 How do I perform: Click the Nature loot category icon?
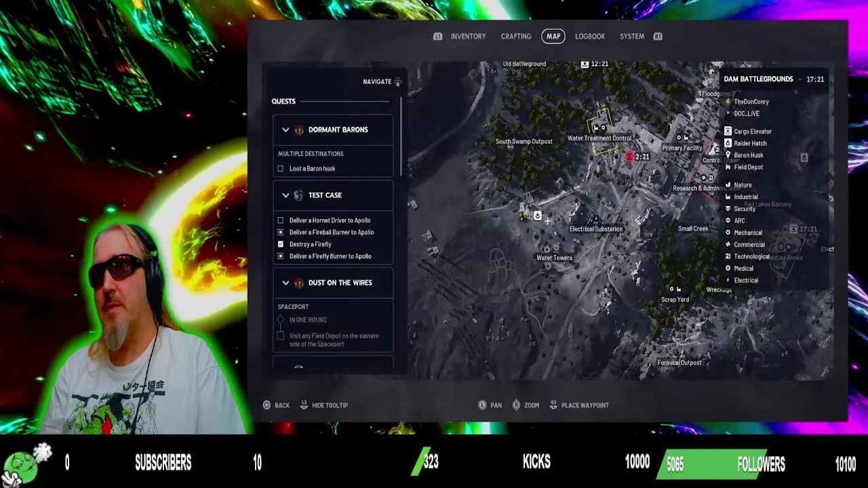click(728, 185)
